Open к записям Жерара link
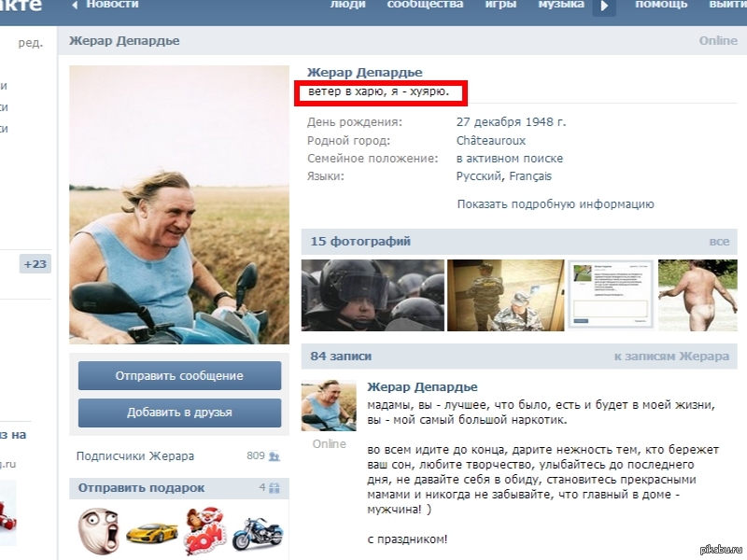Screen dimensions: 747x560 pos(671,357)
